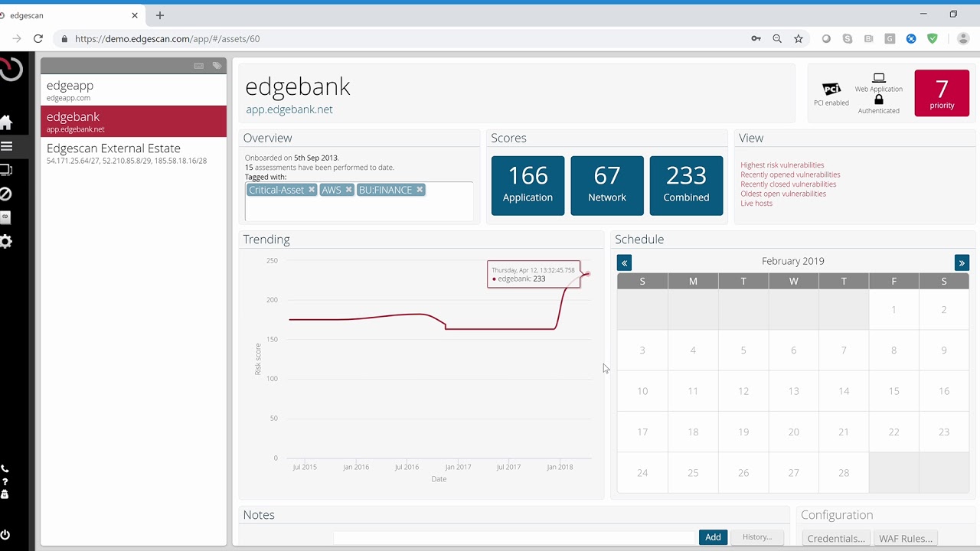
Task: Go to next month in Schedule
Action: tap(962, 262)
